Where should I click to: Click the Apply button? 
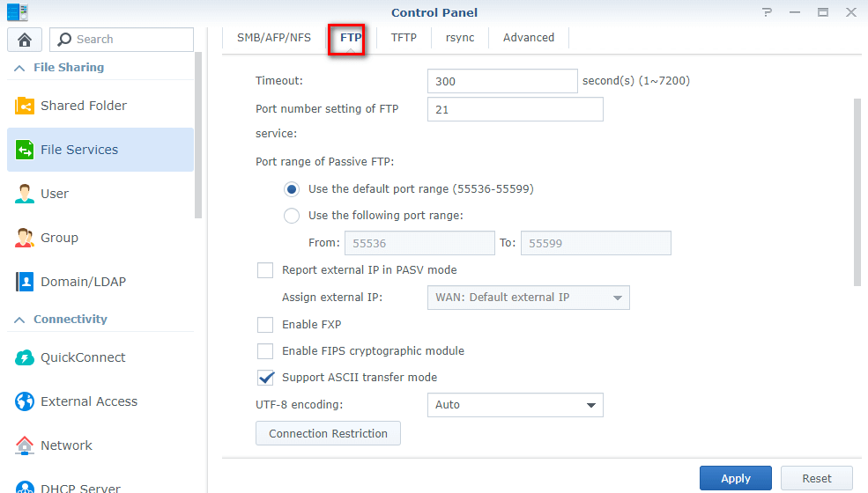[736, 478]
